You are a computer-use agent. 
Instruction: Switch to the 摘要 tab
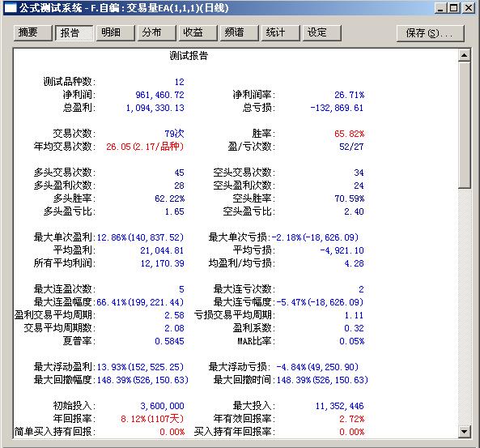coord(33,32)
